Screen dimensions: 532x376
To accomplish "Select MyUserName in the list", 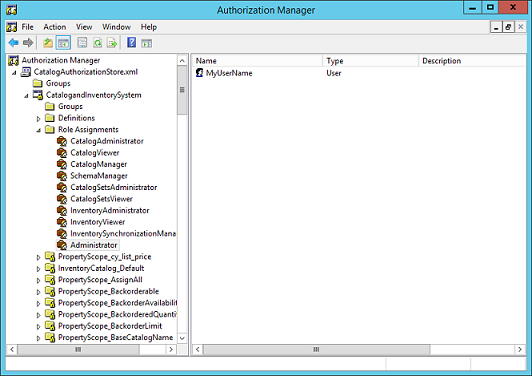I will click(x=229, y=73).
